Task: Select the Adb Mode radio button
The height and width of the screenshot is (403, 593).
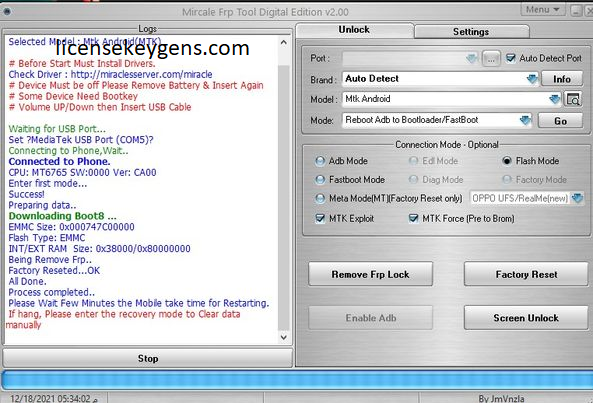Action: tap(320, 161)
